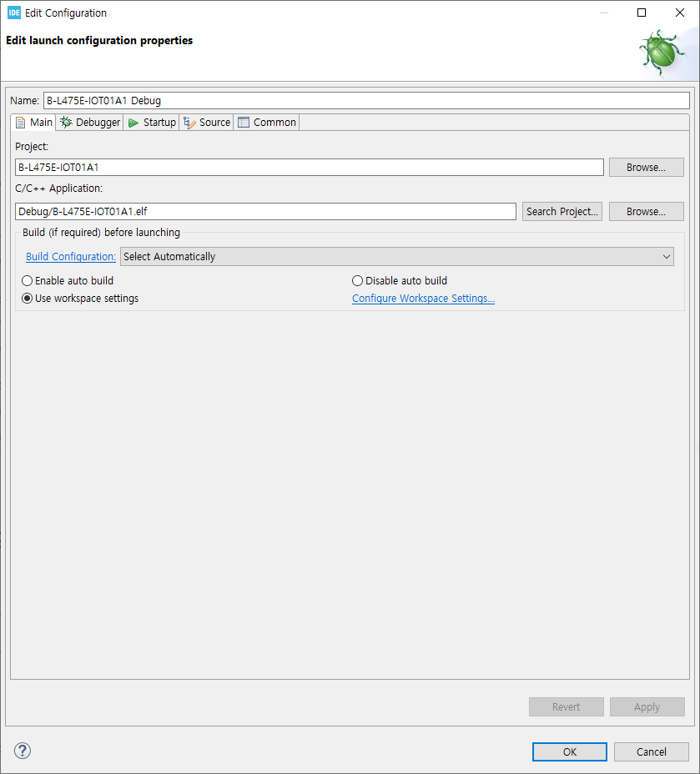This screenshot has width=700, height=774.
Task: Select Use workspace settings option
Action: [80, 299]
